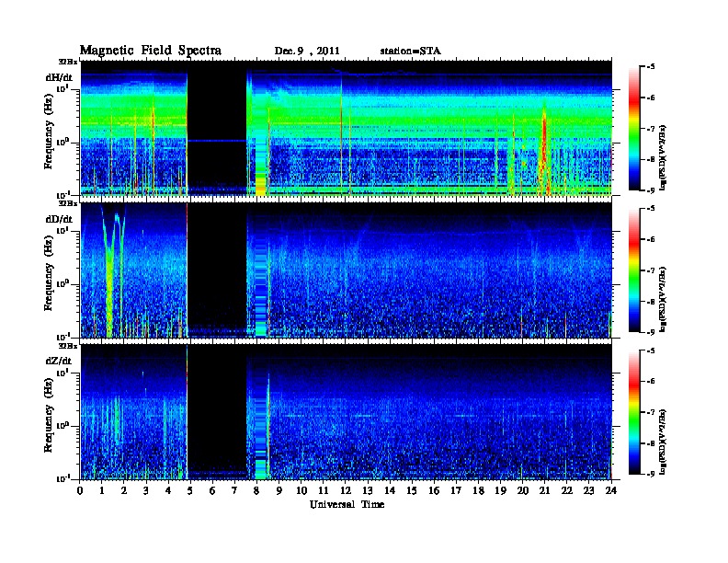Click the dZ/dt color scale's rotated log(PSD) units label
The image size is (728, 563).
tap(663, 442)
